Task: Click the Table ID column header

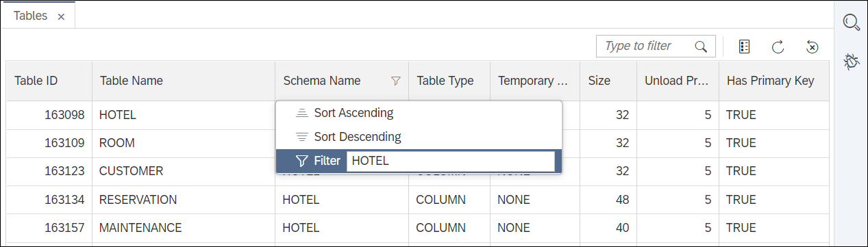Action: (49, 81)
